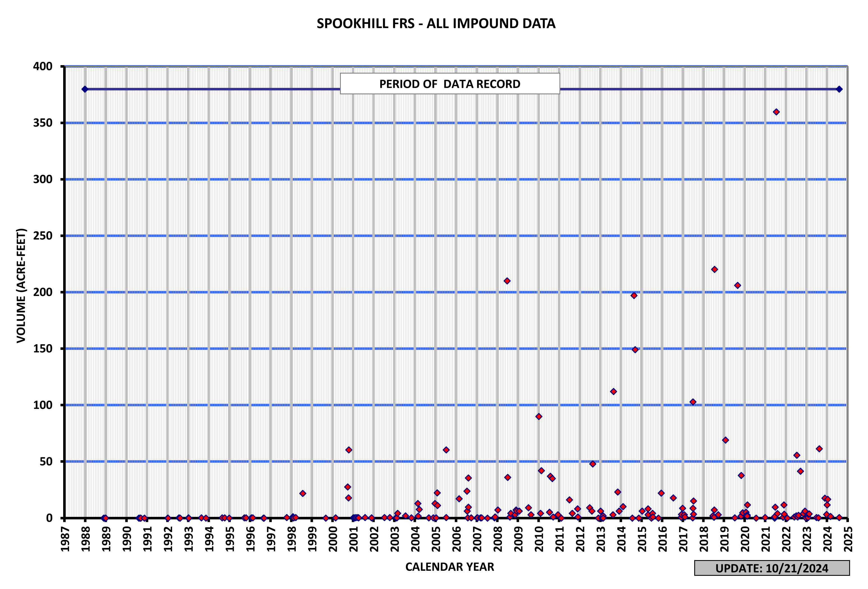
Task: Select the 2025 year label
Action: pos(848,539)
